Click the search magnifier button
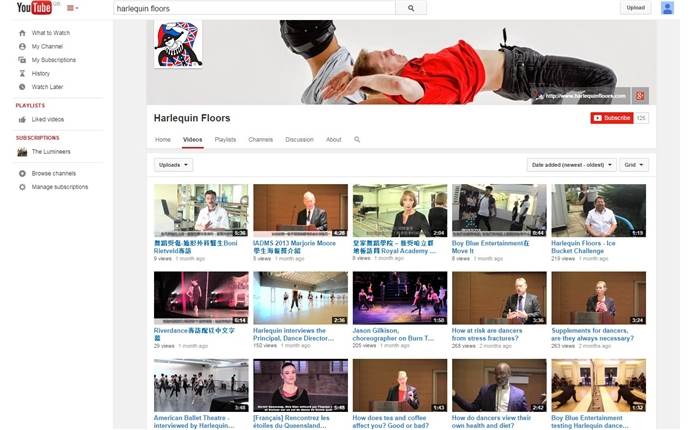 point(411,8)
